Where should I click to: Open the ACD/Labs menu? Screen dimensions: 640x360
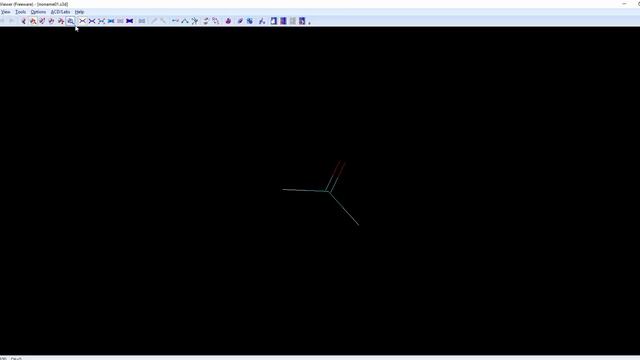(60, 12)
